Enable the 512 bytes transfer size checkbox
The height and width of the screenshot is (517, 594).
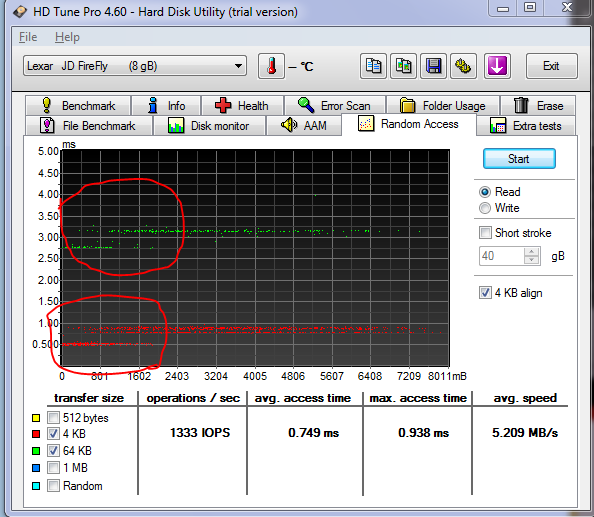pos(53,418)
